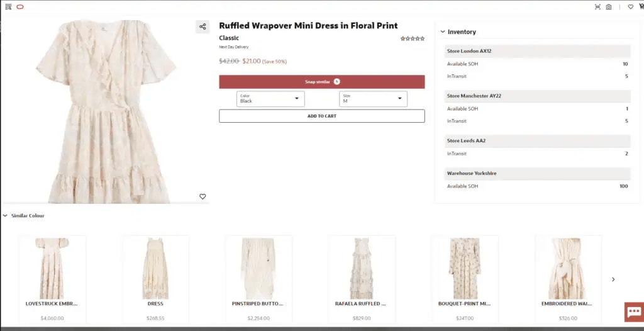Image resolution: width=644 pixels, height=331 pixels.
Task: Open the barcode scanner icon
Action: point(597,7)
